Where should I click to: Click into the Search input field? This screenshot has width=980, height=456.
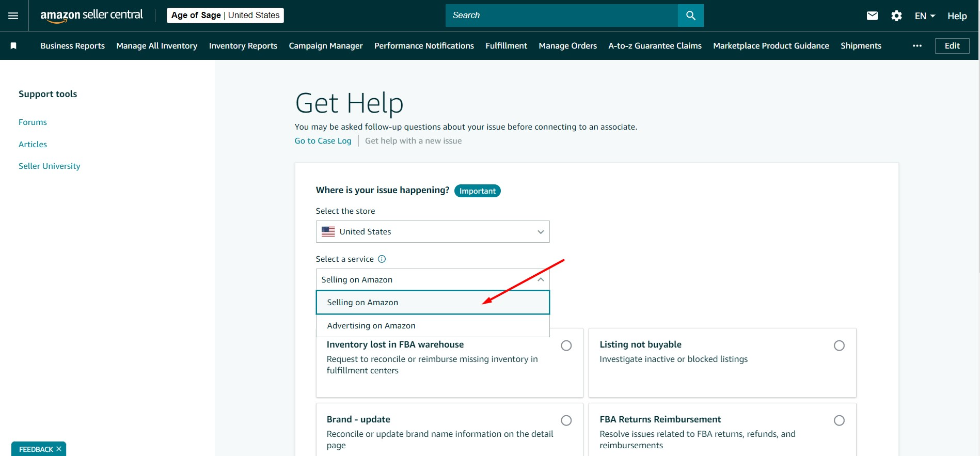(x=562, y=15)
